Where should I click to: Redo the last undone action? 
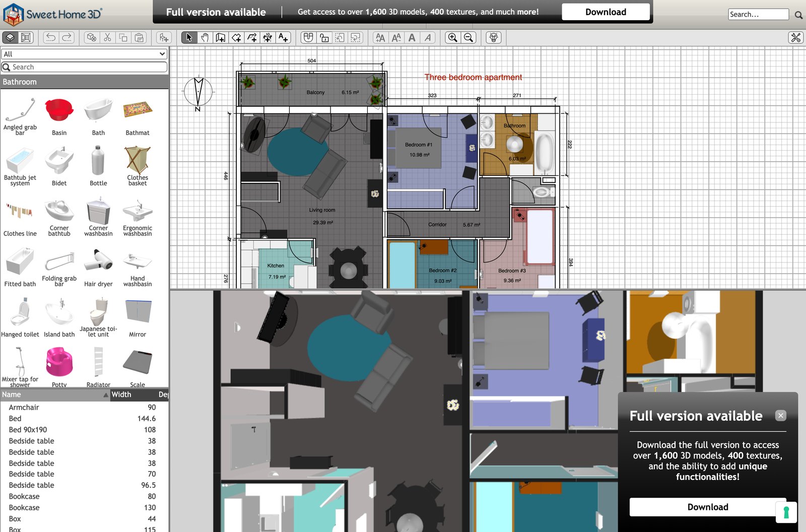(66, 37)
